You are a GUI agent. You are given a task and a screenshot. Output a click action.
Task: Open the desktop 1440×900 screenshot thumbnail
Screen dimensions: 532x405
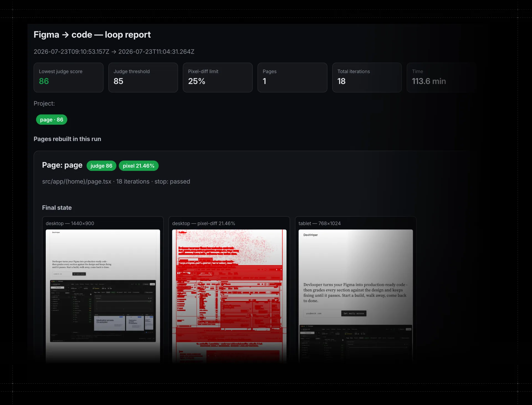[x=103, y=296]
